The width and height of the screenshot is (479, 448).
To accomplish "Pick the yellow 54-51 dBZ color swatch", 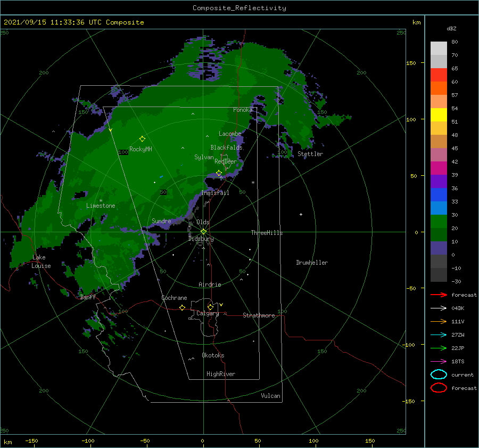I will 439,115.
